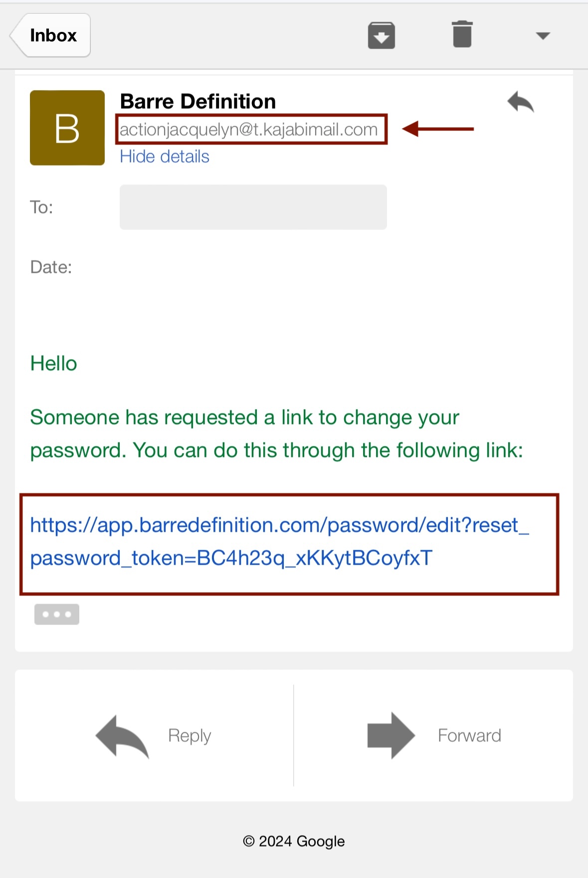The width and height of the screenshot is (588, 878).
Task: Open the more options dropdown arrow
Action: (x=543, y=35)
